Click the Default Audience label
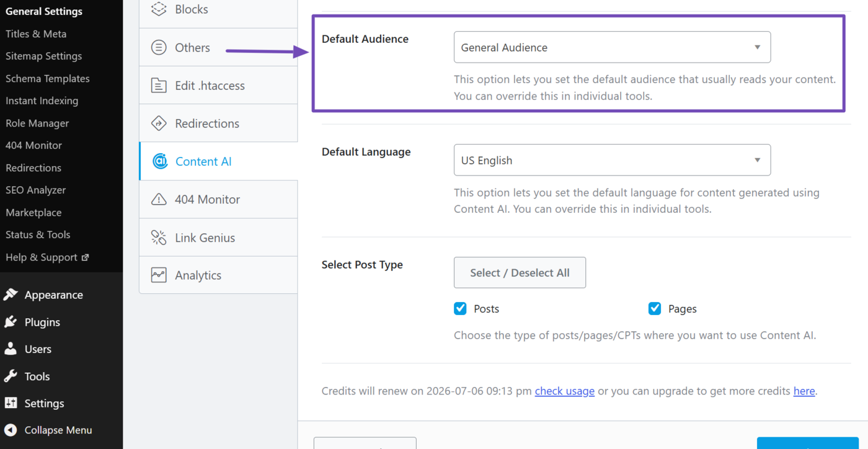The image size is (868, 449). [x=365, y=38]
